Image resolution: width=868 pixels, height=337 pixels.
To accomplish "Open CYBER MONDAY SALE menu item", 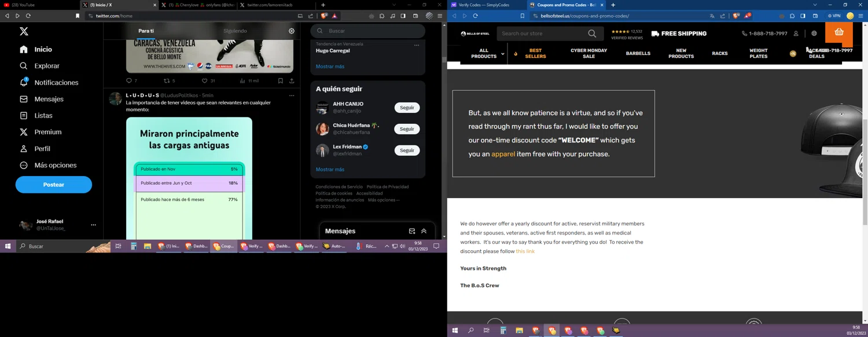I will coord(589,53).
